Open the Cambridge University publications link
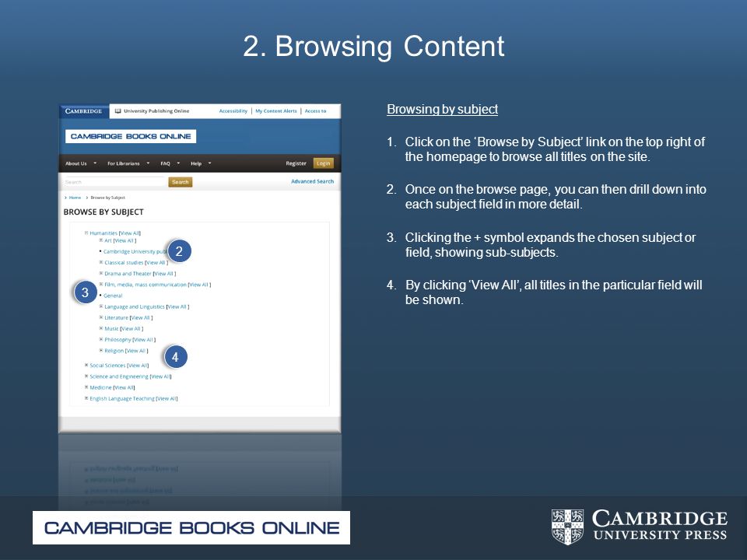This screenshot has width=747, height=560. coord(135,251)
